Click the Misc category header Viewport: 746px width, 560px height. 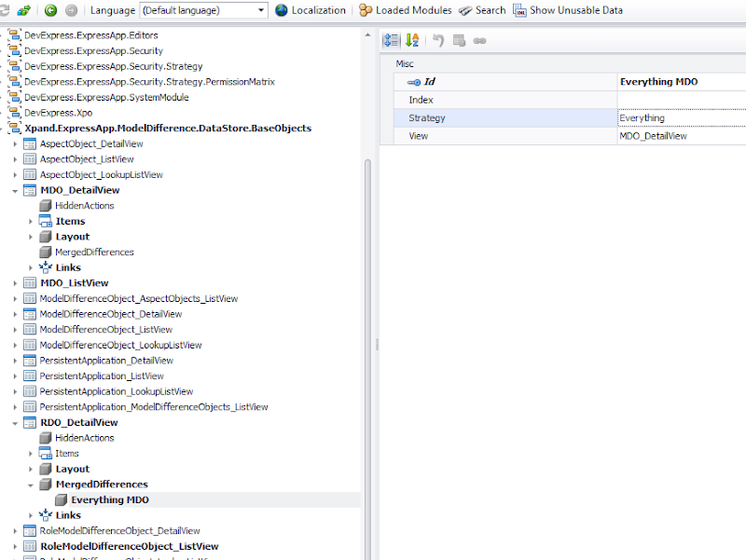pyautogui.click(x=405, y=63)
